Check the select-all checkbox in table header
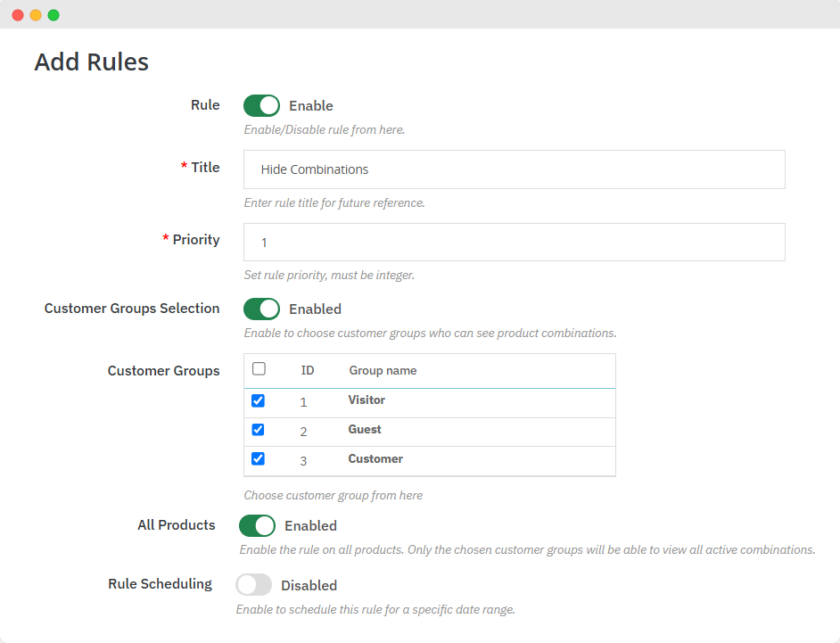840x643 pixels. pyautogui.click(x=259, y=369)
